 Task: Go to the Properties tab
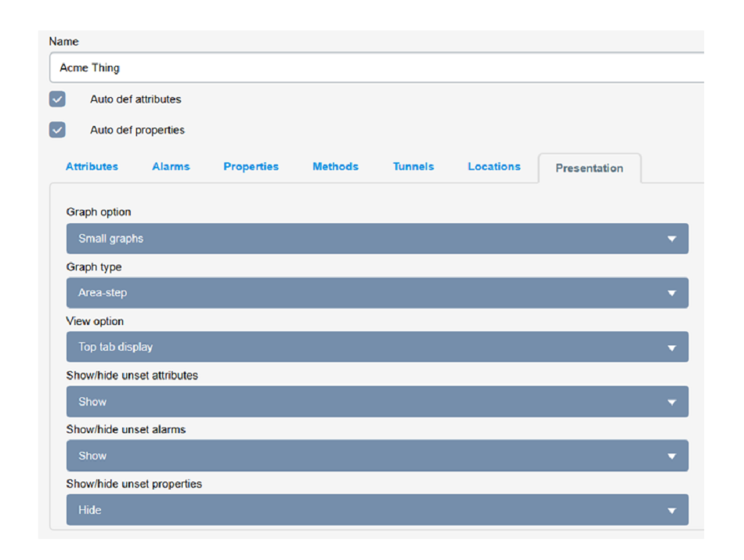coord(251,167)
